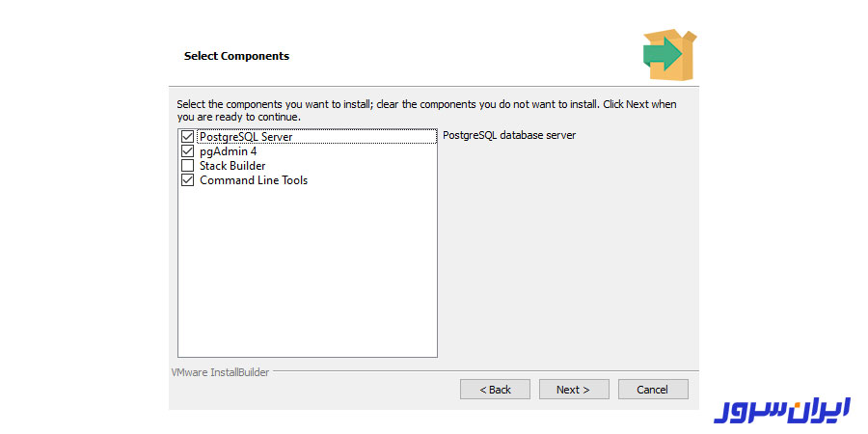
Task: Select the pgAdmin 4 component label
Action: [x=228, y=151]
